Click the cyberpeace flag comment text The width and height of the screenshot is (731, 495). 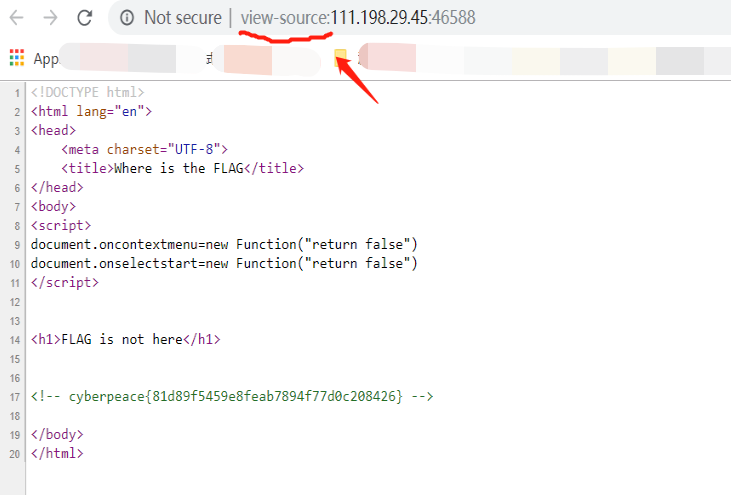(x=232, y=396)
